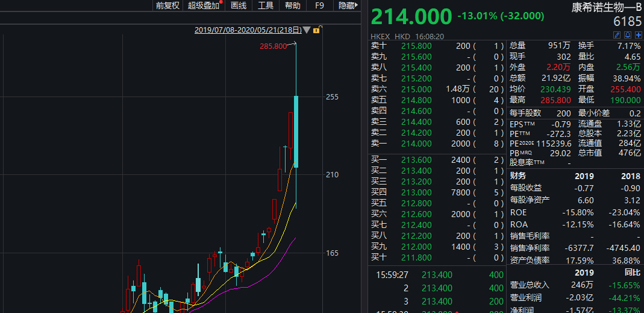Screen dimensions: 644x313
Task: Click the 内盘 value 2.56万
Action: point(627,68)
